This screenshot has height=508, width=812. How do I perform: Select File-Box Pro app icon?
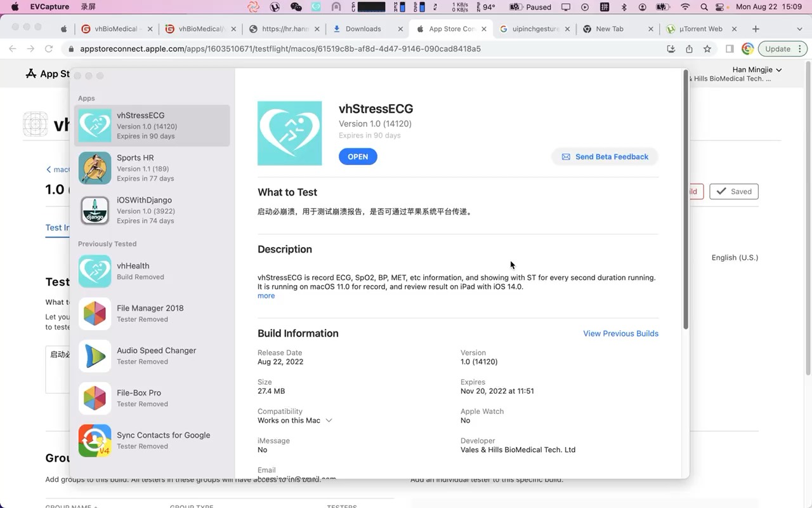(95, 398)
